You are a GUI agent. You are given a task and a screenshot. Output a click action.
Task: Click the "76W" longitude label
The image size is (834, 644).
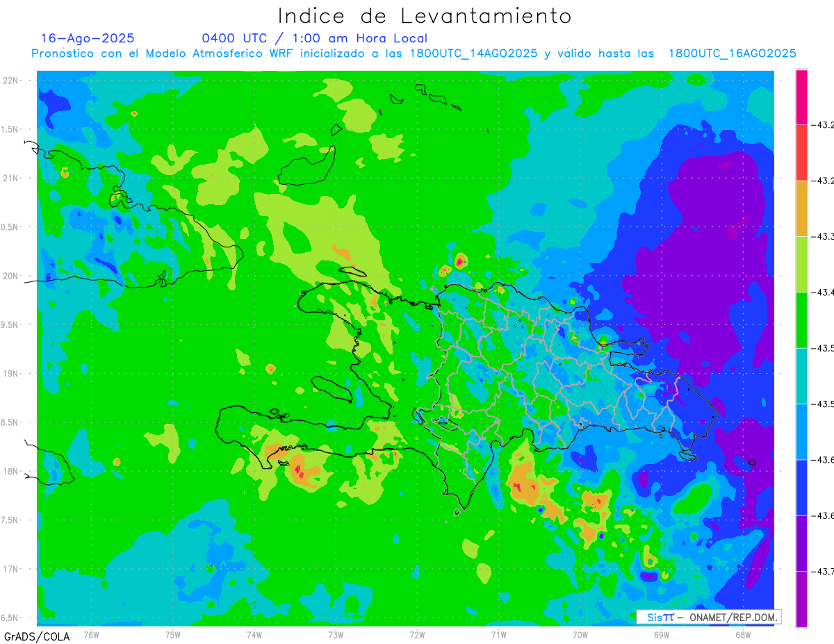(92, 634)
